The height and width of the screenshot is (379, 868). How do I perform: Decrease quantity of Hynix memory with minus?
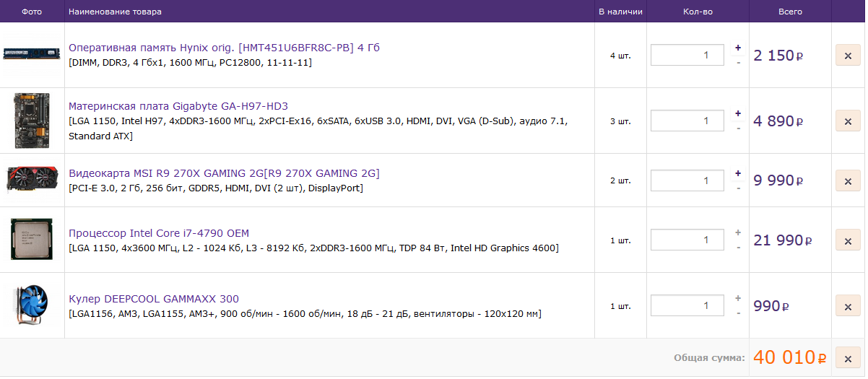pyautogui.click(x=738, y=62)
